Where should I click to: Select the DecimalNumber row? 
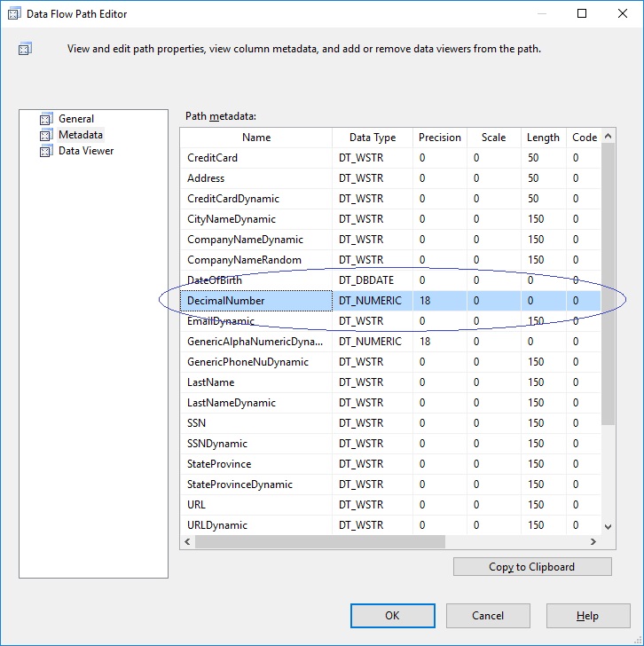point(390,301)
